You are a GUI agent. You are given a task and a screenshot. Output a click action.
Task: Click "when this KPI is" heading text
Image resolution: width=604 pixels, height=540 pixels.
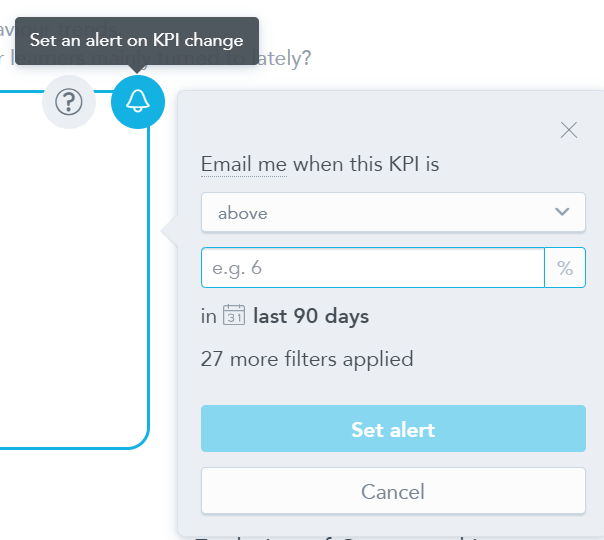pos(366,164)
